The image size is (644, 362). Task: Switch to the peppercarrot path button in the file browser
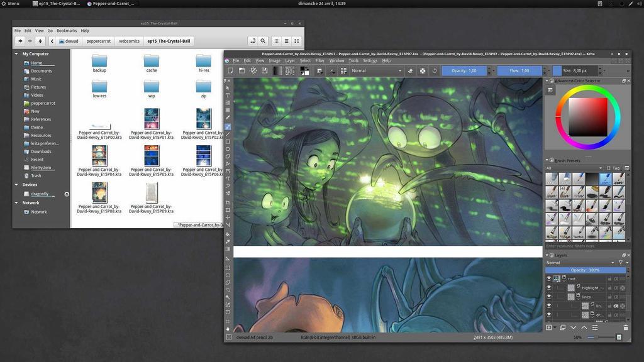98,41
